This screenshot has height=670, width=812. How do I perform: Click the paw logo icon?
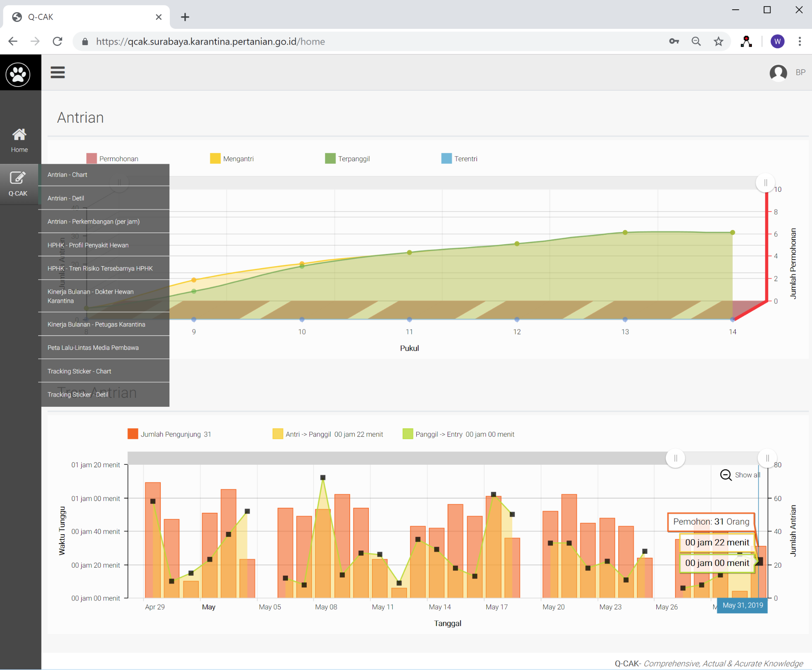pos(18,74)
